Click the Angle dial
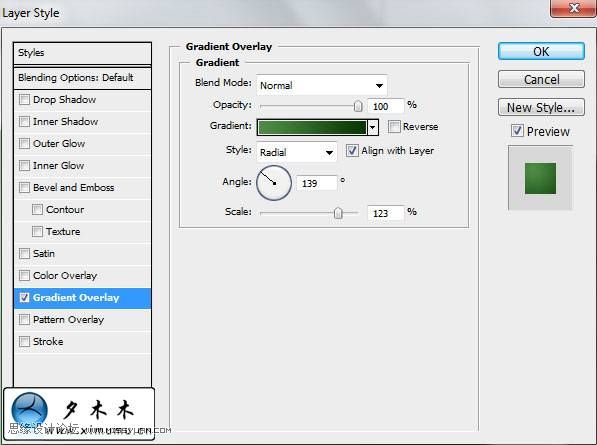Image resolution: width=597 pixels, height=445 pixels. coord(274,183)
